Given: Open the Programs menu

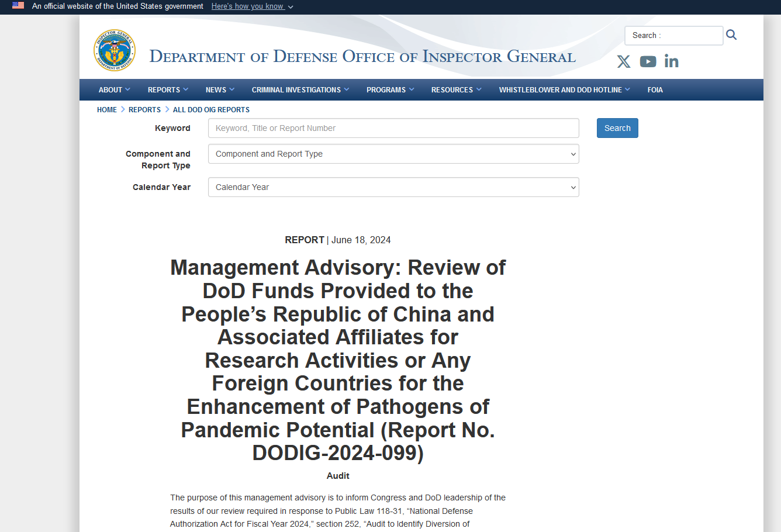Looking at the screenshot, I should click(390, 89).
